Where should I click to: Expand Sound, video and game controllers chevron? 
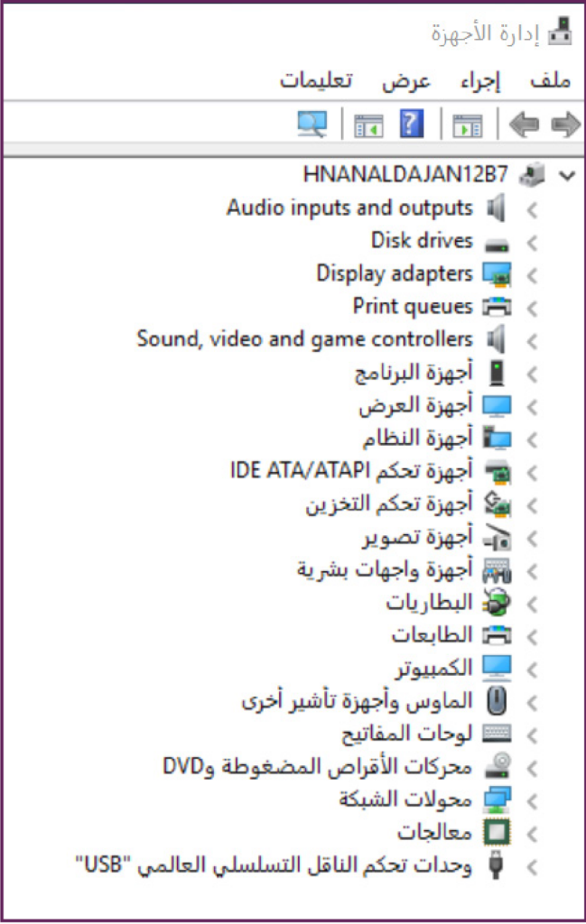(533, 341)
